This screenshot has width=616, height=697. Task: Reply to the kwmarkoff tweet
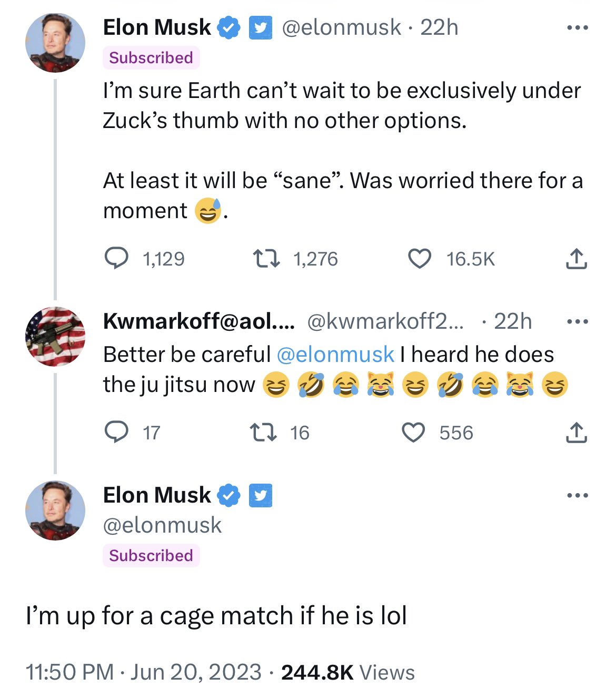[116, 433]
